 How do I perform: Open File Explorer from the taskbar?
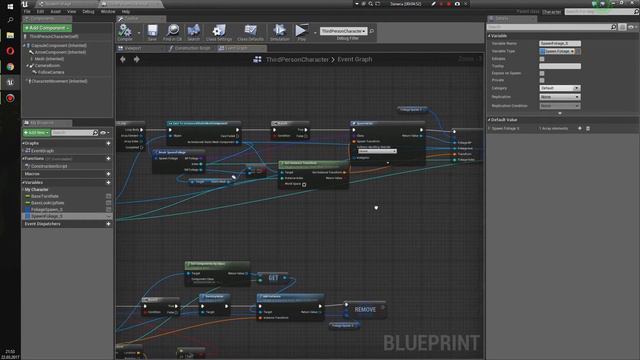click(10, 36)
